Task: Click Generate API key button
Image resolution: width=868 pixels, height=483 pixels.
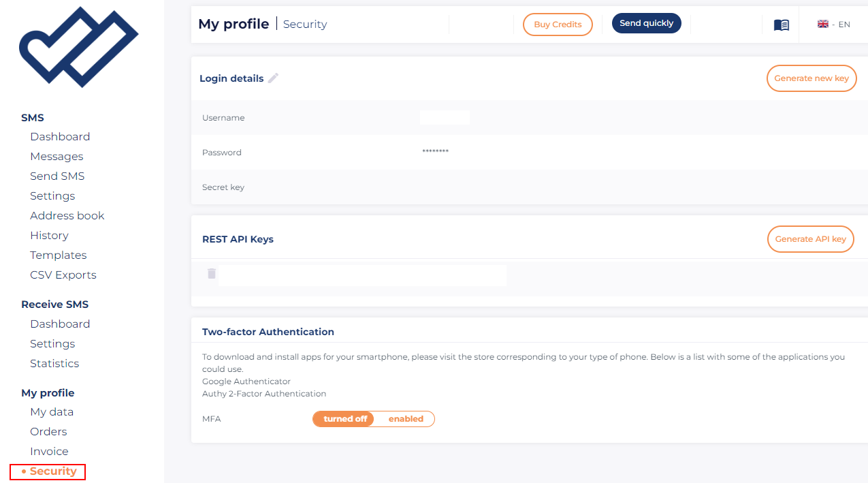Action: [x=810, y=239]
